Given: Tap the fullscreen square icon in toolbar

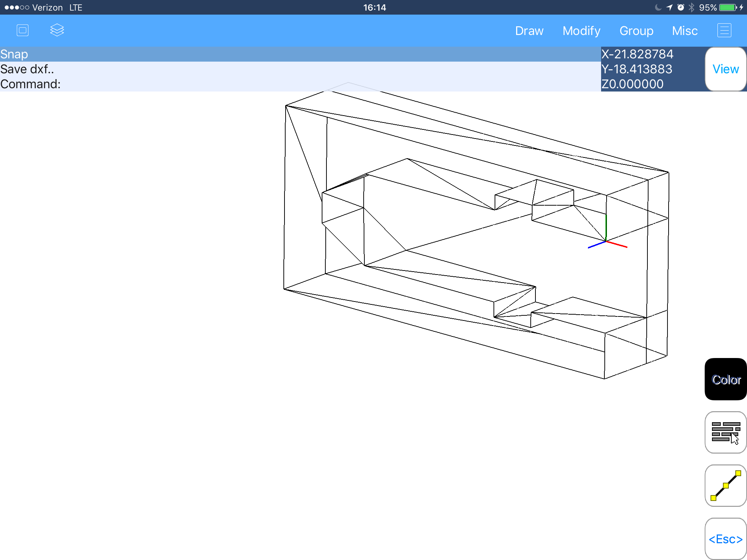Looking at the screenshot, I should [23, 30].
